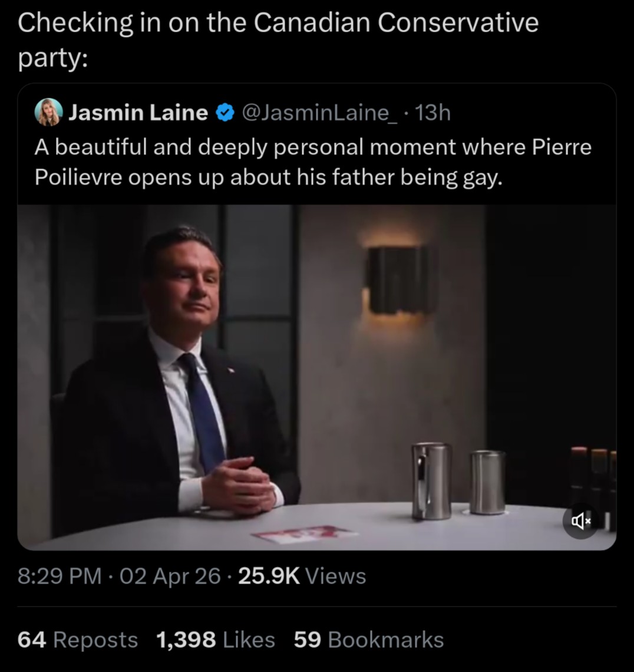Play the embedded Pierre Poilievre video

316,377
